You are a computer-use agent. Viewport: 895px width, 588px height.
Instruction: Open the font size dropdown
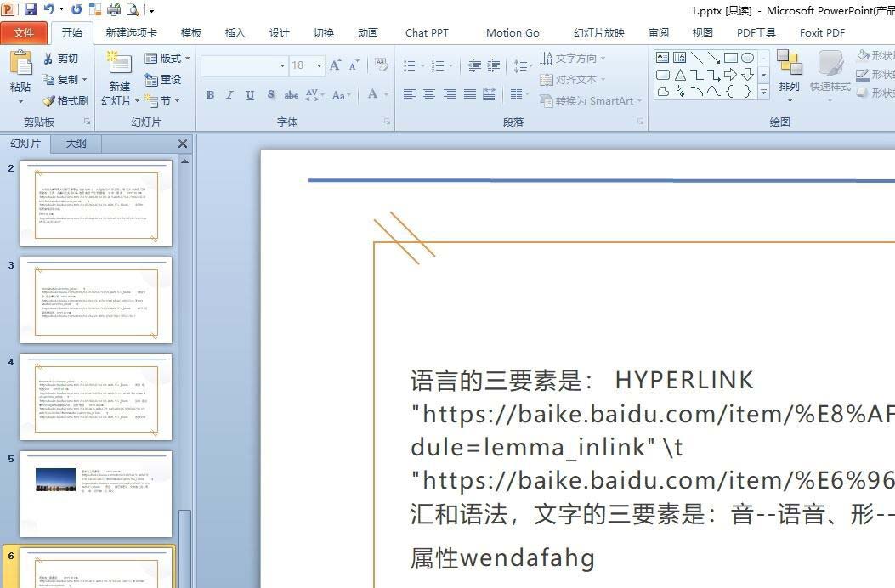point(319,65)
